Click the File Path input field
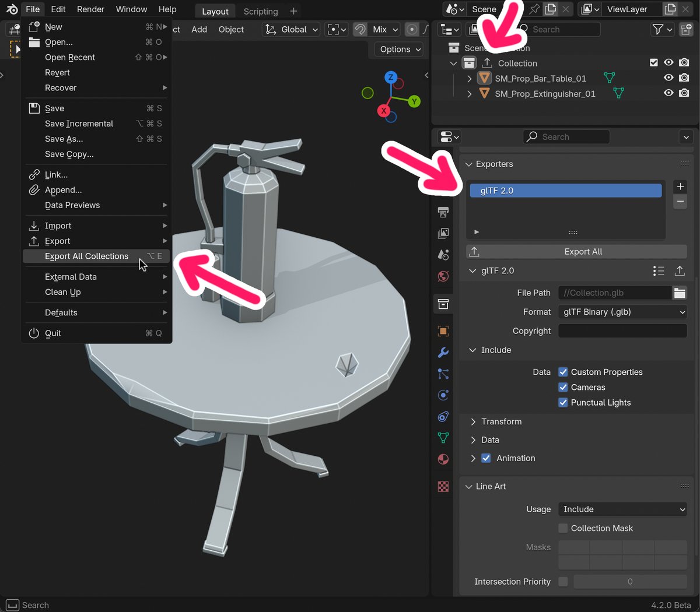The height and width of the screenshot is (612, 700). (x=614, y=293)
